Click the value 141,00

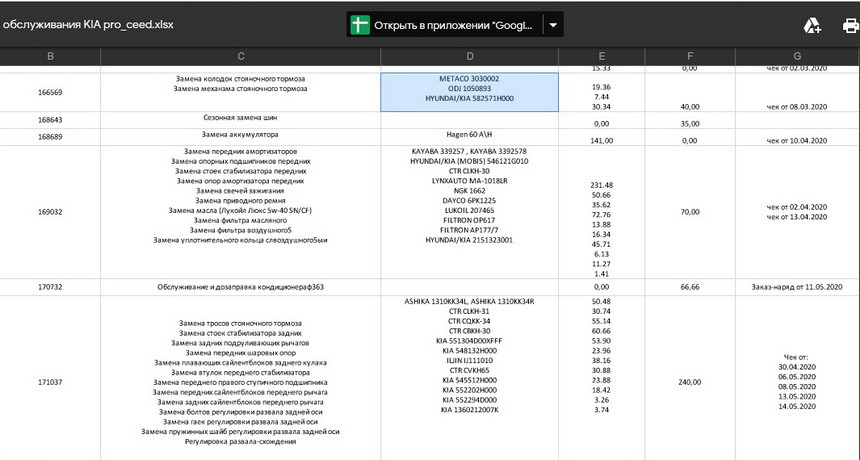[x=602, y=140]
